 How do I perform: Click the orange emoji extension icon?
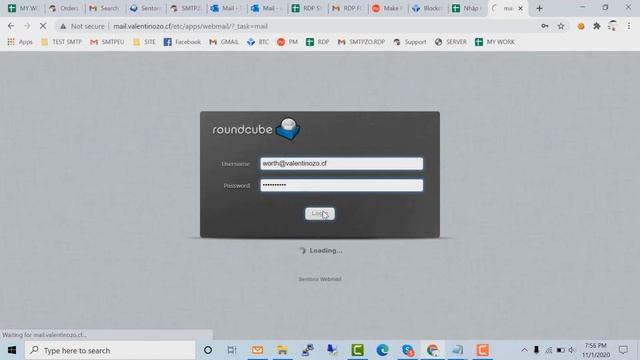coord(581,26)
